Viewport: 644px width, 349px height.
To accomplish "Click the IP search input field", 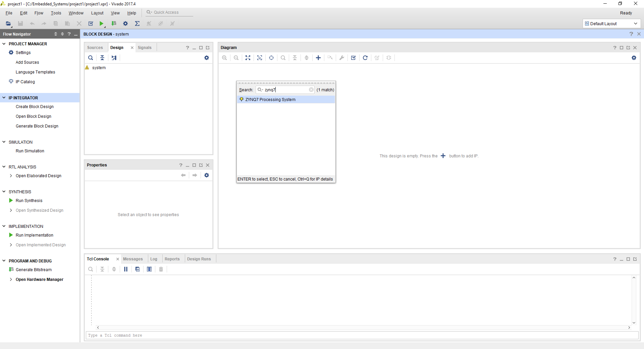I will (286, 90).
